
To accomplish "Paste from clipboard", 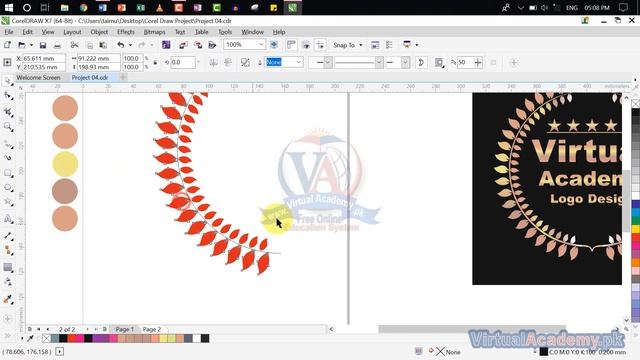I will pyautogui.click(x=103, y=45).
